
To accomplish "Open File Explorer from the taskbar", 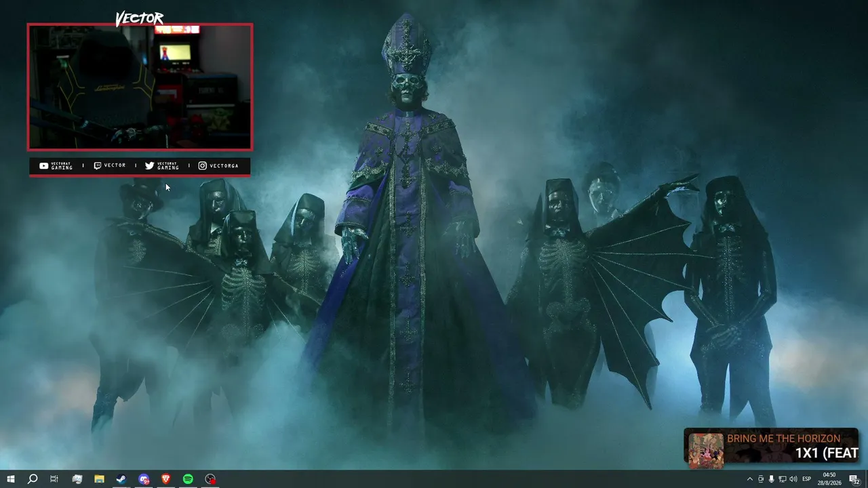I will [x=99, y=479].
